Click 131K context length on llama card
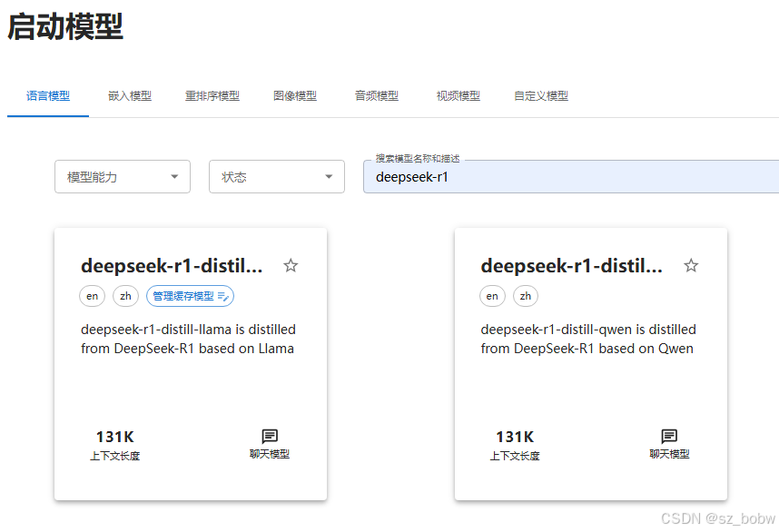Image resolution: width=779 pixels, height=532 pixels. 114,437
